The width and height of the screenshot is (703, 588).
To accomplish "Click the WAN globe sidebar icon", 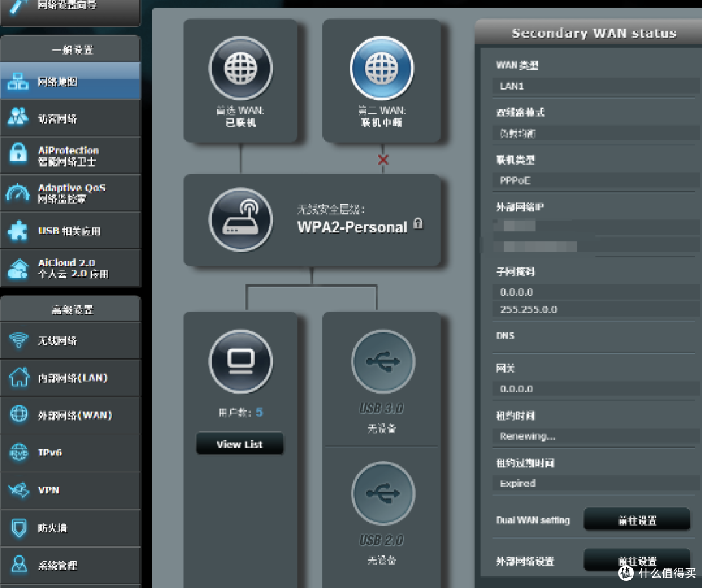I will [x=19, y=414].
